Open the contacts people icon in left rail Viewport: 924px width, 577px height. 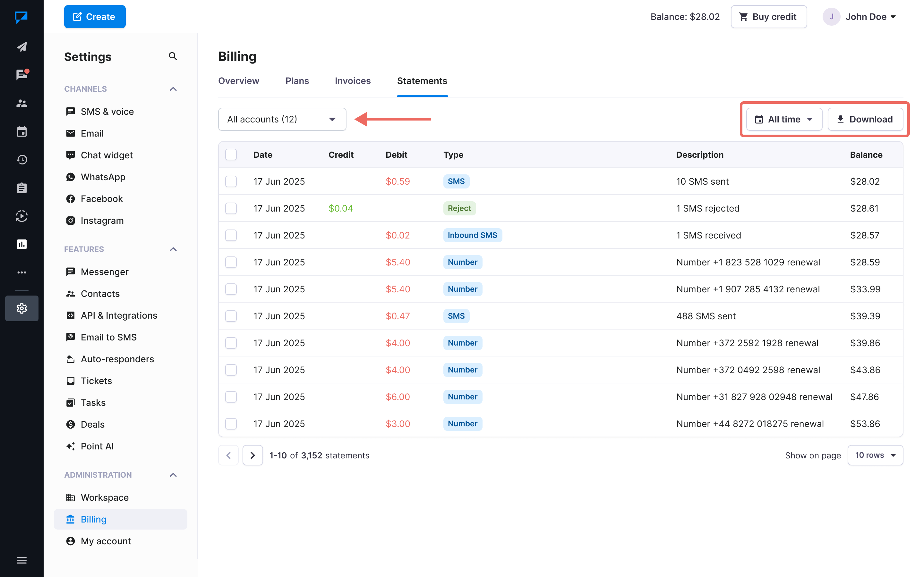click(x=22, y=103)
